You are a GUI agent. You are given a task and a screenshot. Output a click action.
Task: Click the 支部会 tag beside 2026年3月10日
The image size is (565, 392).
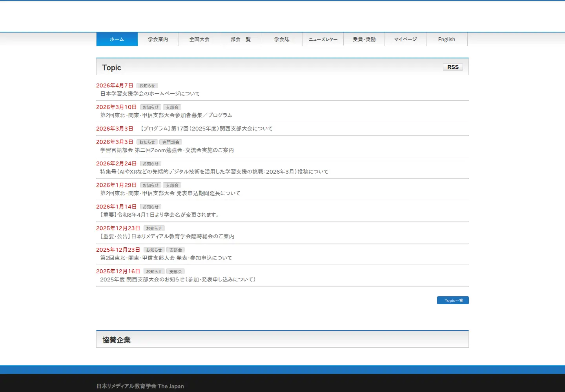172,107
